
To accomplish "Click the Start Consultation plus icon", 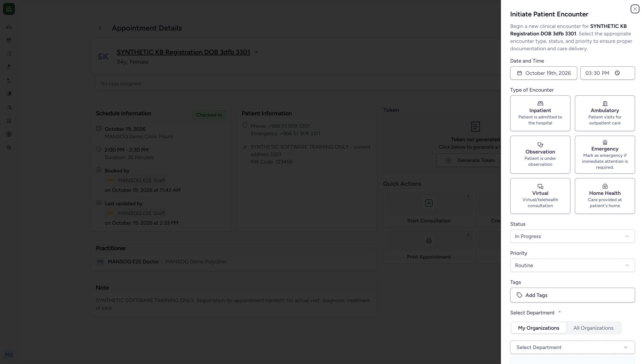I will 429,203.
